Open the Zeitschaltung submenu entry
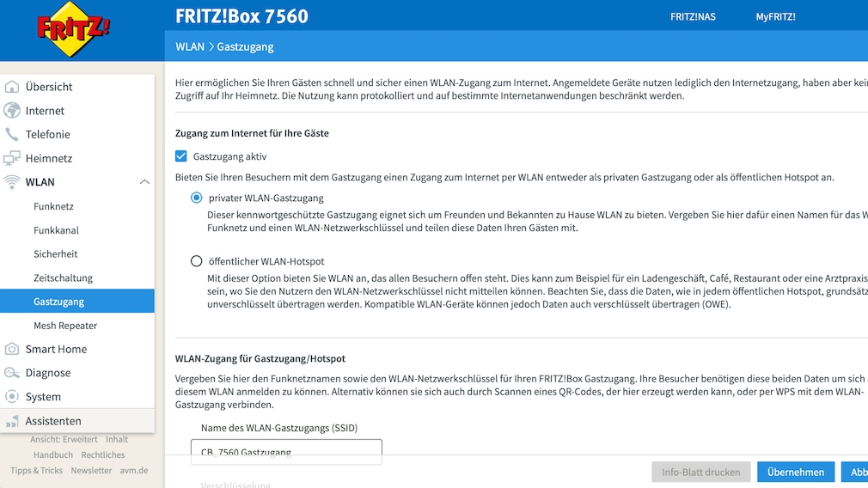The width and height of the screenshot is (868, 488). 63,278
